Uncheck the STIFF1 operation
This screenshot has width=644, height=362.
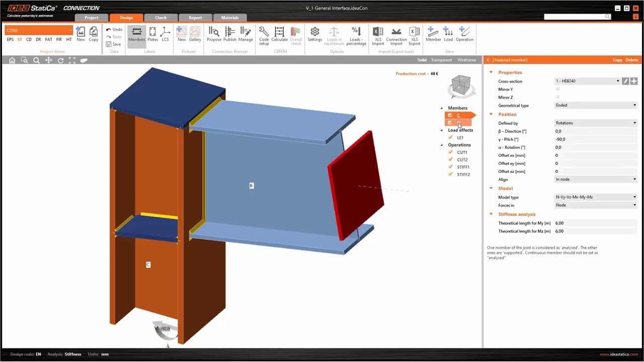[x=450, y=167]
